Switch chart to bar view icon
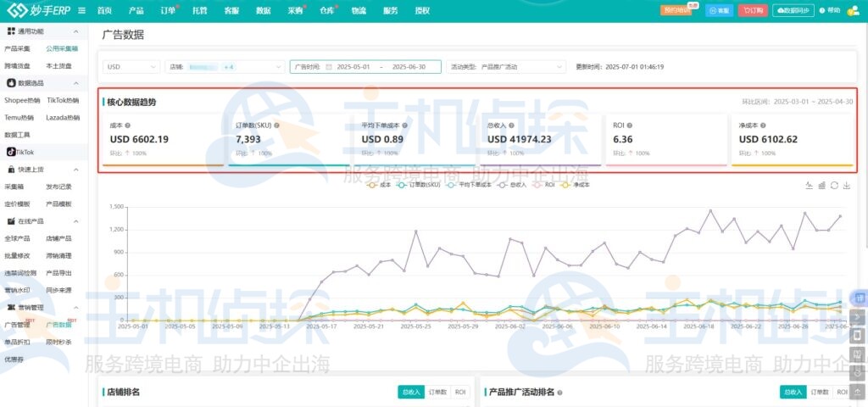868x407 pixels. pyautogui.click(x=821, y=185)
